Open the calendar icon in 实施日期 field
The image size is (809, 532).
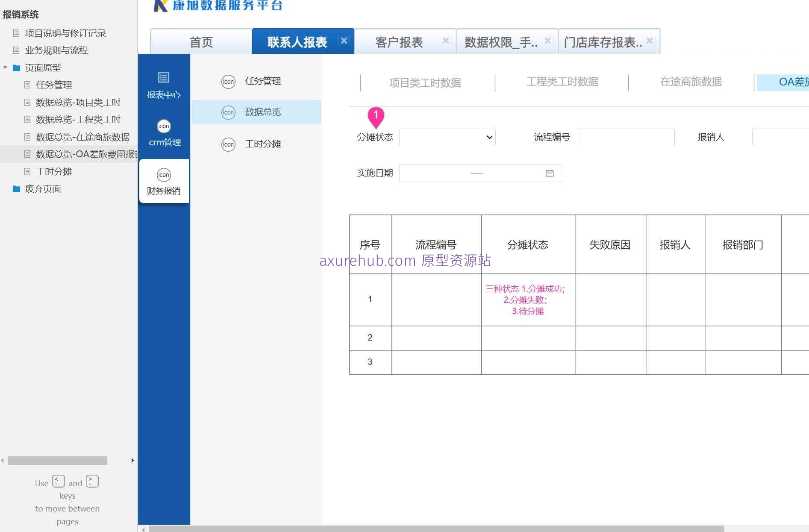coord(550,173)
